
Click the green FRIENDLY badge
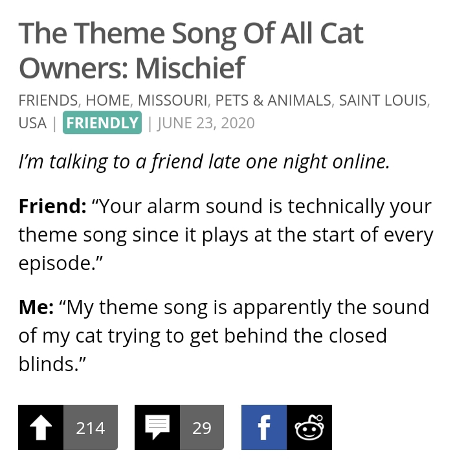[102, 122]
